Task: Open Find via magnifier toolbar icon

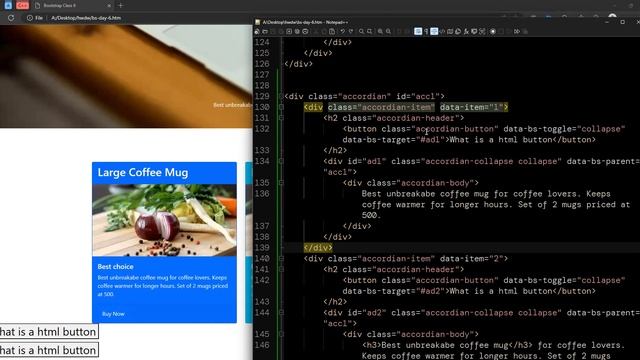Action: [361, 31]
